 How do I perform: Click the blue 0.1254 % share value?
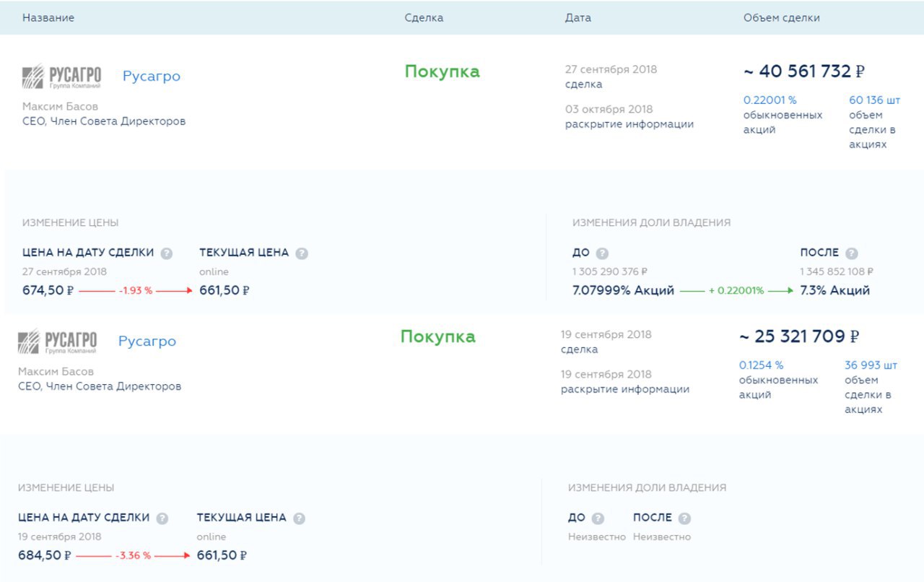[x=761, y=365]
